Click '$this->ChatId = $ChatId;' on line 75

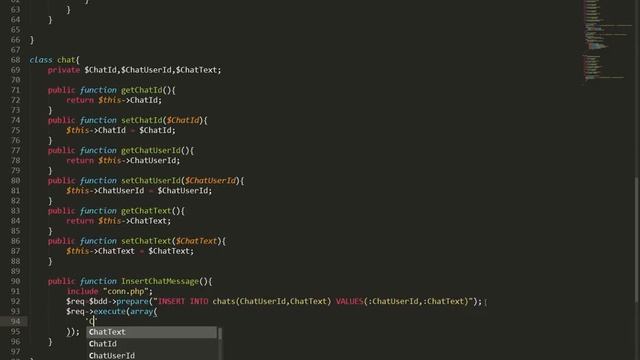tap(120, 131)
